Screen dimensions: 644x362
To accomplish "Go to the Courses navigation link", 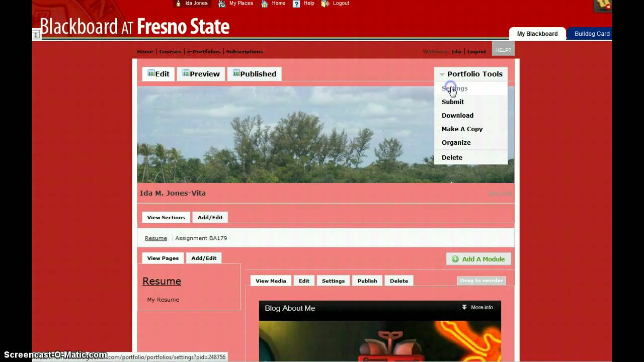I will pos(170,51).
